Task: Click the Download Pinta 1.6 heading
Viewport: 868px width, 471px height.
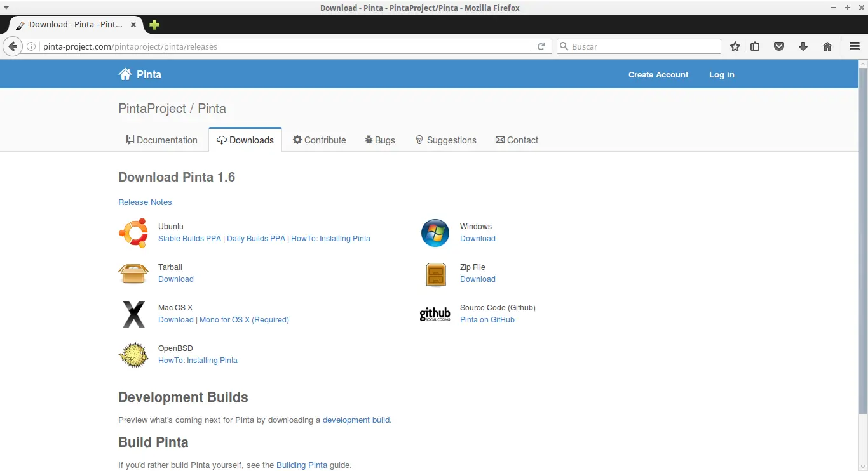Action: pyautogui.click(x=177, y=177)
